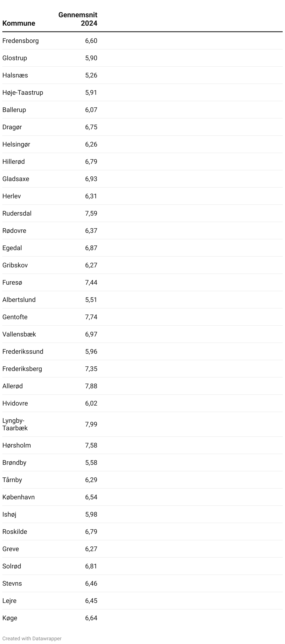285x644 pixels.
Task: Click Rudersdal in the table
Action: click(17, 213)
